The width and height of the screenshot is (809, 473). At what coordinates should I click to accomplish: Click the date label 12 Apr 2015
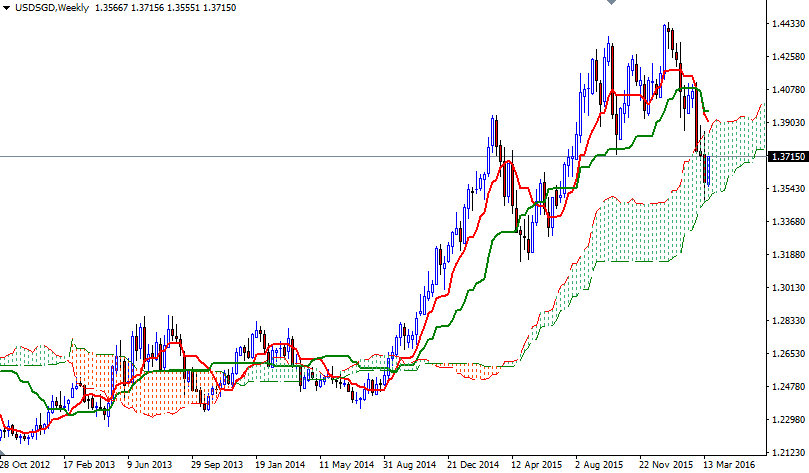tap(537, 465)
